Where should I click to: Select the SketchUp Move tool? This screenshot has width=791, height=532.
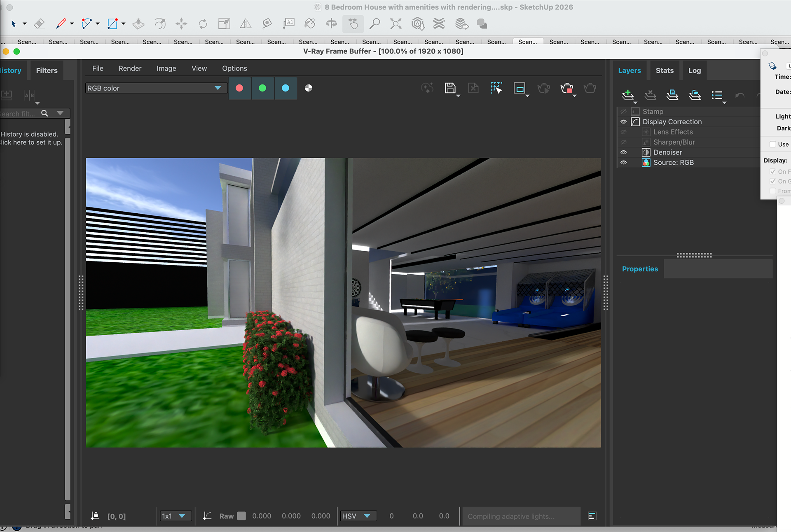pyautogui.click(x=181, y=24)
